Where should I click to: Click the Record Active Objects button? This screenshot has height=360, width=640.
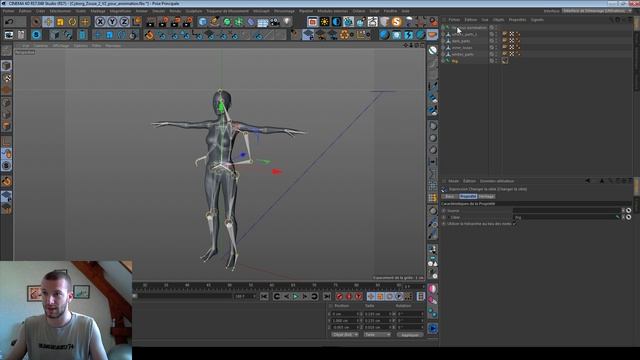[340, 296]
